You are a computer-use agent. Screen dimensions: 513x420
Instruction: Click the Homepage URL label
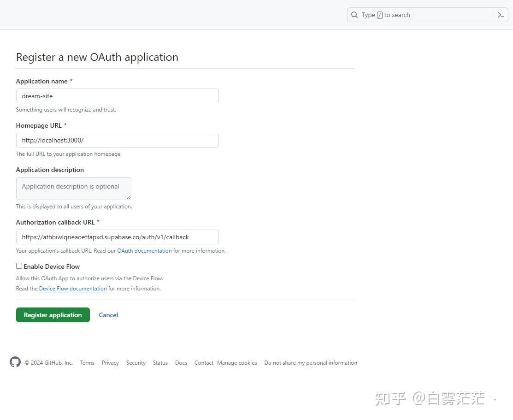39,125
